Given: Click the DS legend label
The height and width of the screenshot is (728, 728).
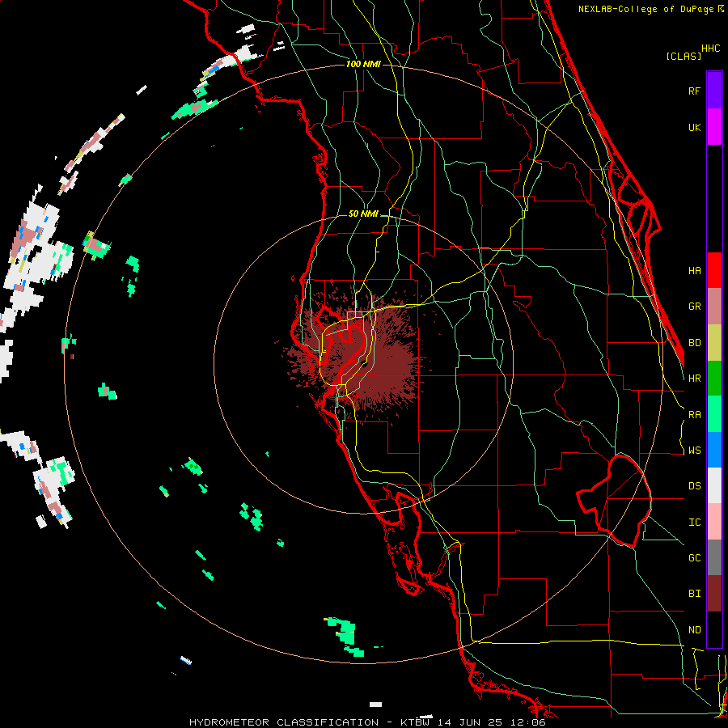Looking at the screenshot, I should pos(694,485).
